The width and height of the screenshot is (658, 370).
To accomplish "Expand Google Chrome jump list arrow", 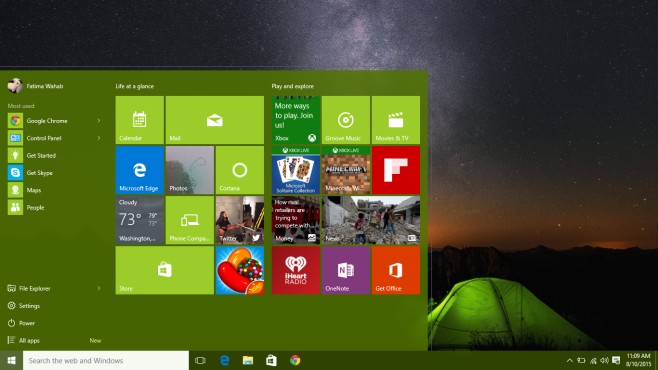I will click(99, 121).
